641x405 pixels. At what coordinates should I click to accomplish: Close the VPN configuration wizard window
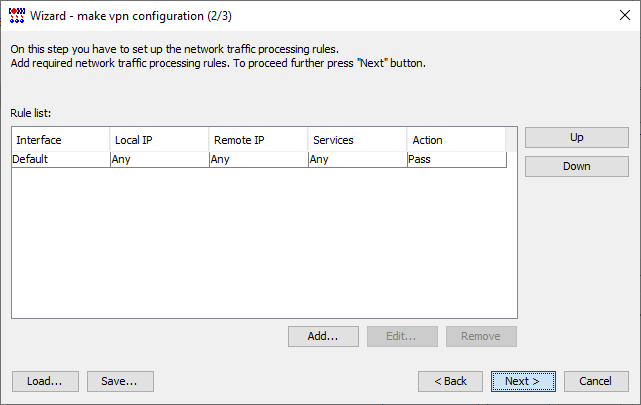point(624,16)
